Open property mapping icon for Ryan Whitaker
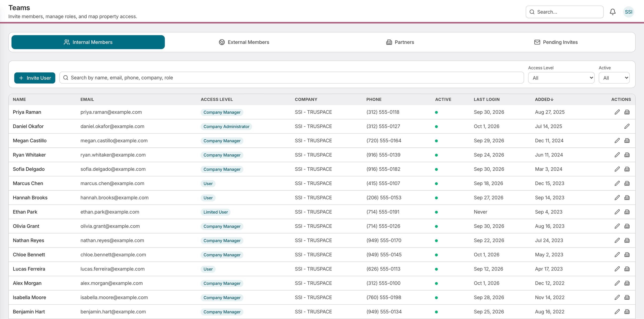The image size is (644, 319). pos(627,155)
